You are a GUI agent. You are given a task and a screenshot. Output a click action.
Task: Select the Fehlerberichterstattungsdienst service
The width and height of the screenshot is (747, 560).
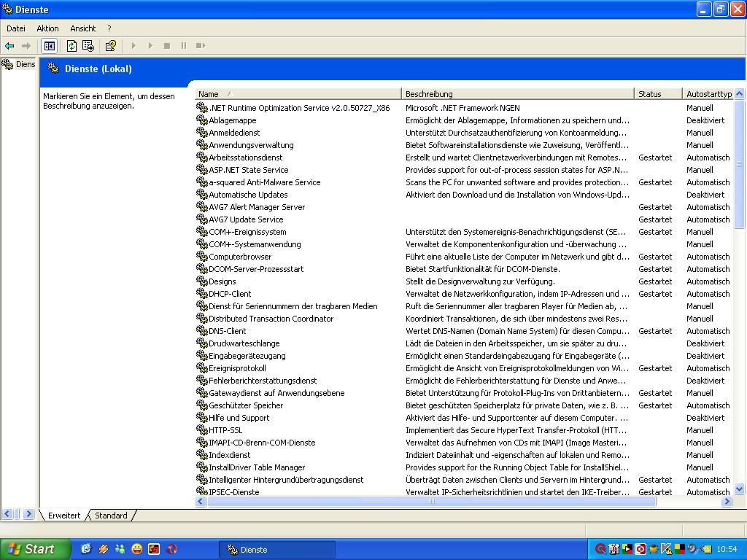263,380
